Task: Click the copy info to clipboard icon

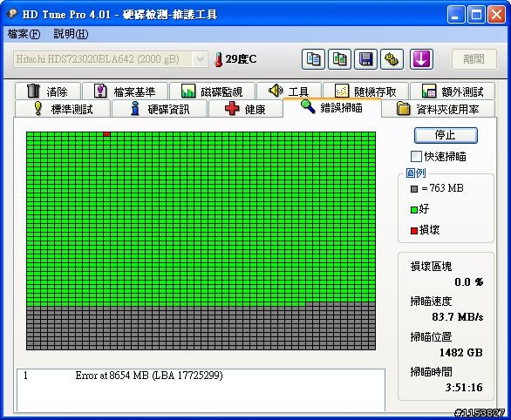Action: point(313,59)
